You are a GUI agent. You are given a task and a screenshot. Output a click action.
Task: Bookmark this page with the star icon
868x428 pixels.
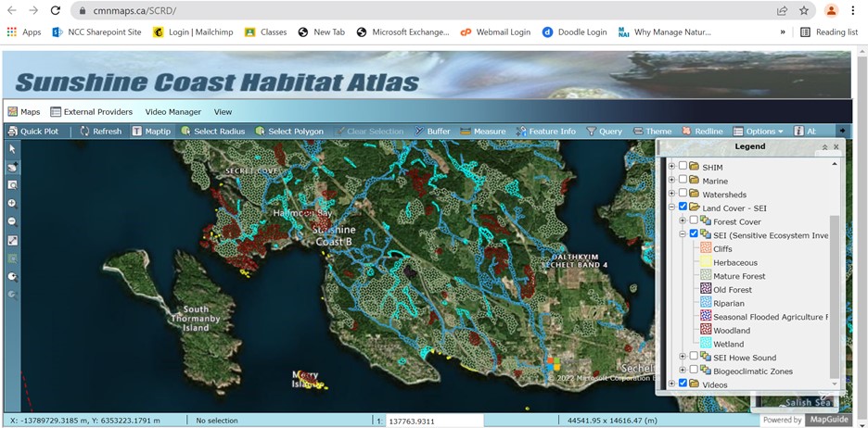coord(804,10)
